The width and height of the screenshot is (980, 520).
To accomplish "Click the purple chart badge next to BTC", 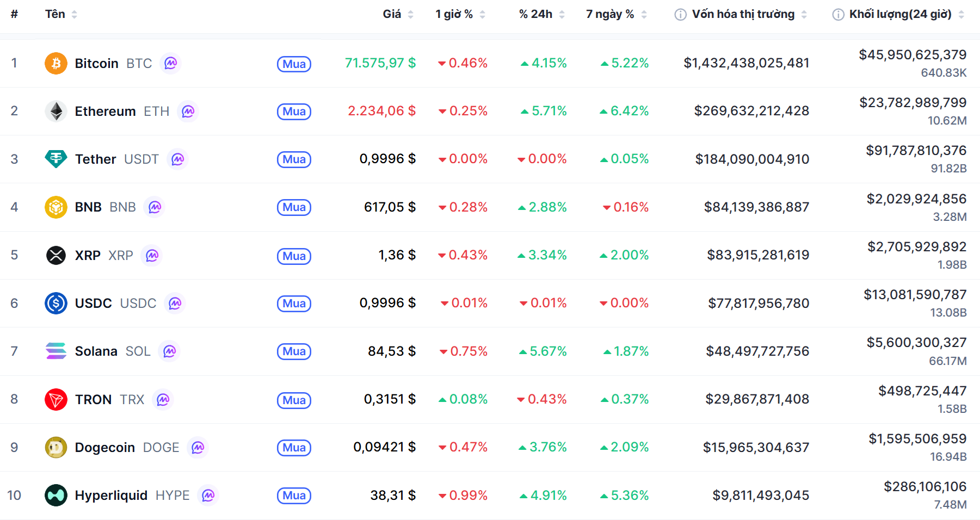I will click(171, 64).
